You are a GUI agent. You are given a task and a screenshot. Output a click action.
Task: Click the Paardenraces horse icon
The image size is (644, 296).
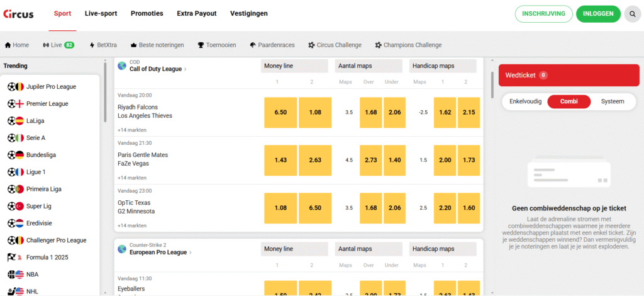pos(252,45)
